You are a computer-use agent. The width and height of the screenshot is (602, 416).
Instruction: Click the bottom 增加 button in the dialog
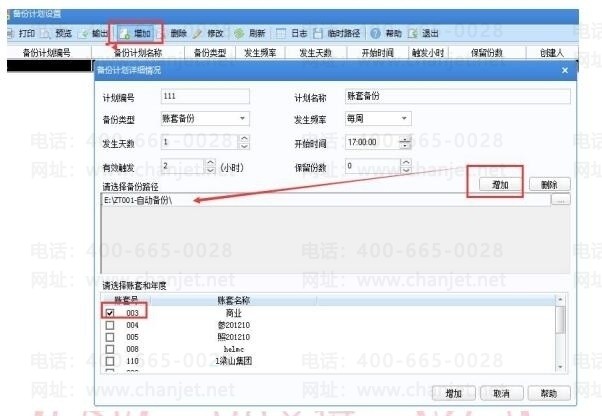[453, 393]
